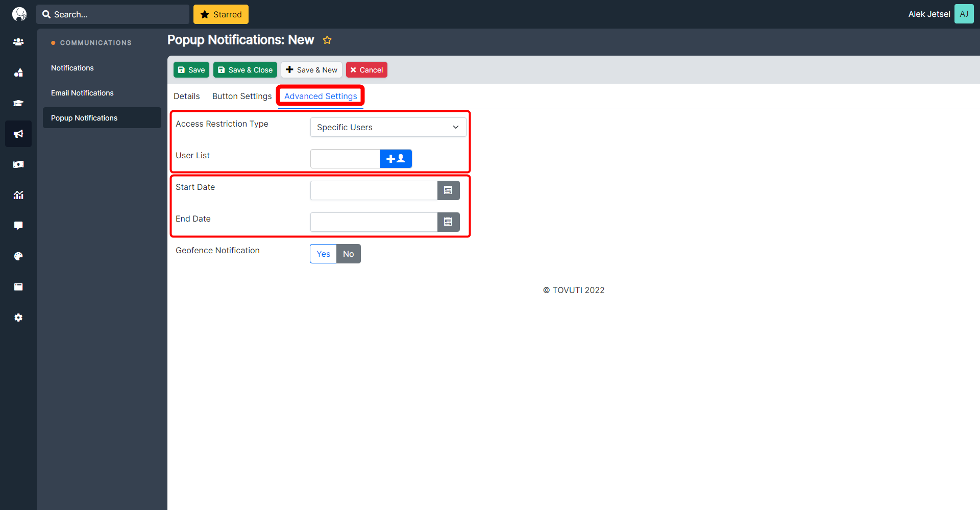The image size is (980, 510).
Task: Open the Starred pages button
Action: 221,14
